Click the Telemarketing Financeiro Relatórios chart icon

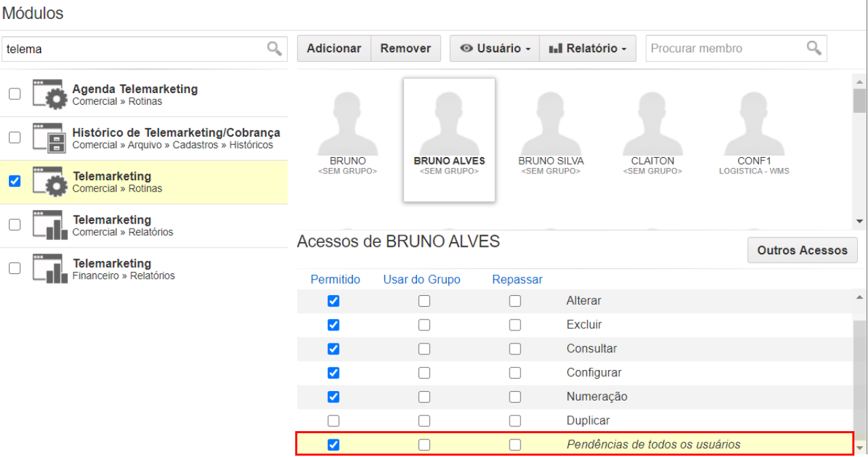click(50, 269)
